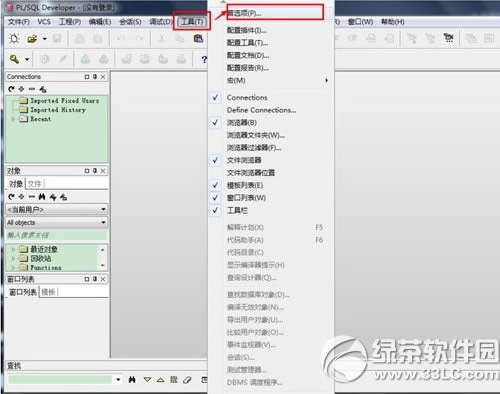Open the 帮助(H) menu
The height and width of the screenshot is (394, 500).
click(x=393, y=22)
